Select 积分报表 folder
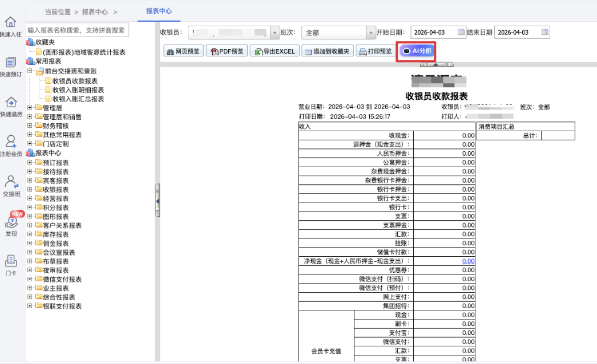 coord(55,208)
